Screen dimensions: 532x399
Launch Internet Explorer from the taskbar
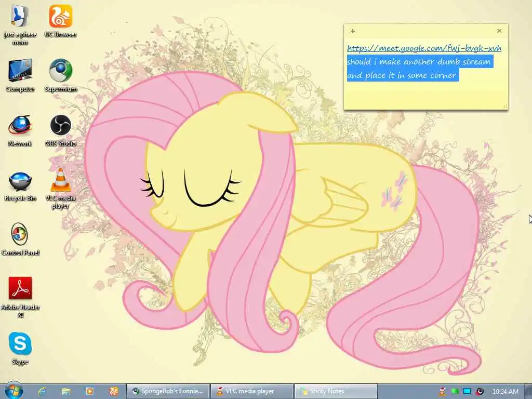tap(42, 391)
